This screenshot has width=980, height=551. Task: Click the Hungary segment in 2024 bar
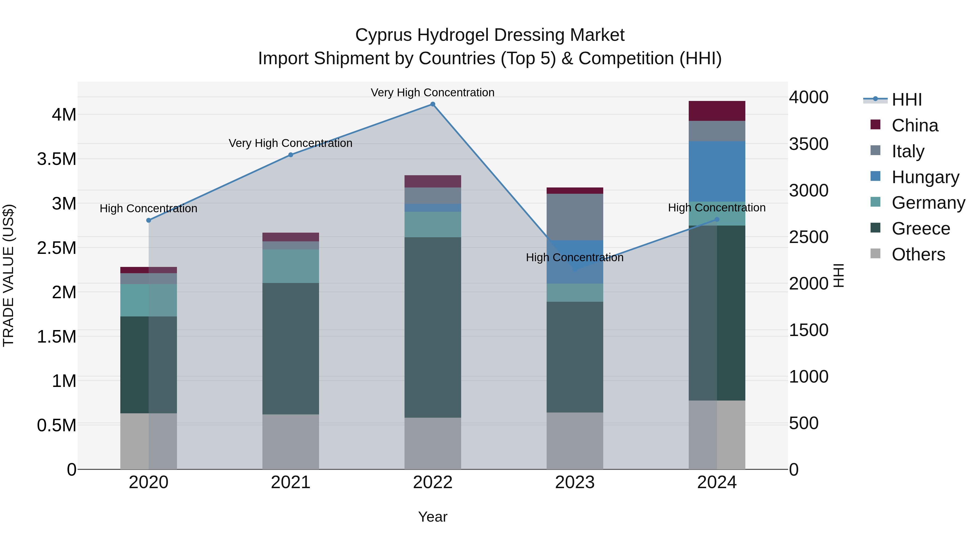coord(717,171)
